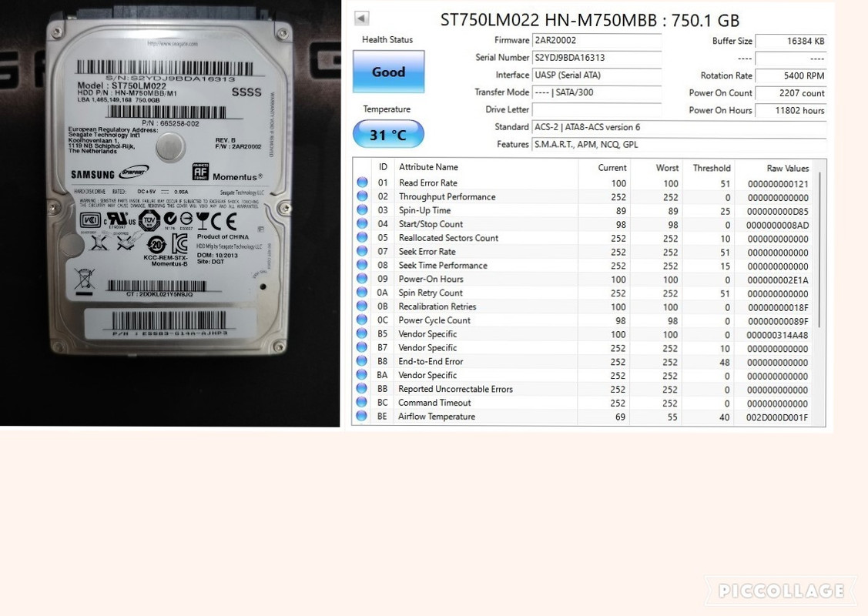Click the Buffer Size value 16384 KB

(x=791, y=41)
